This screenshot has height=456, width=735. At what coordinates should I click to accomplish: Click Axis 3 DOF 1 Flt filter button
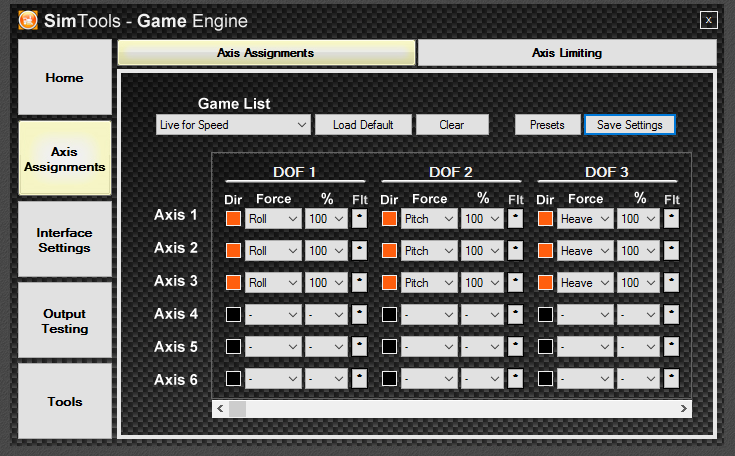[x=360, y=283]
